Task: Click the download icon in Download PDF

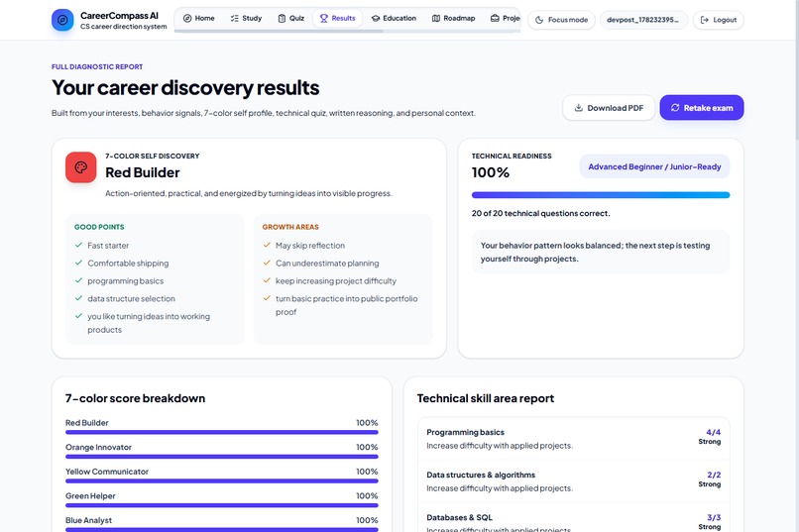Action: tap(578, 108)
